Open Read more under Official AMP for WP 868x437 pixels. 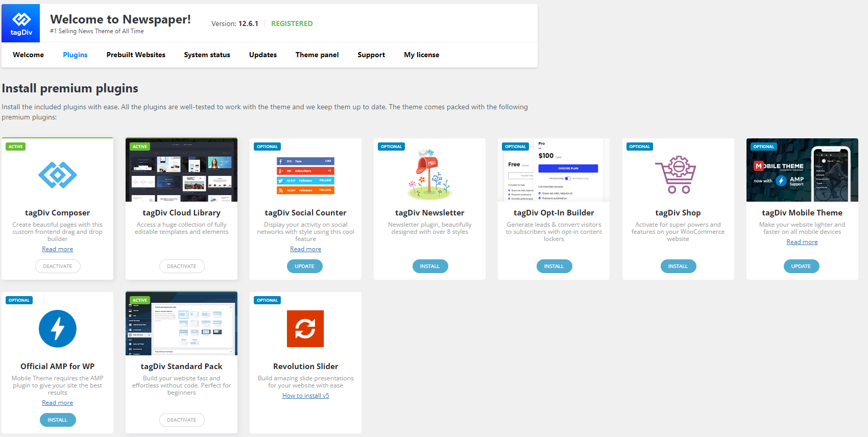click(57, 403)
